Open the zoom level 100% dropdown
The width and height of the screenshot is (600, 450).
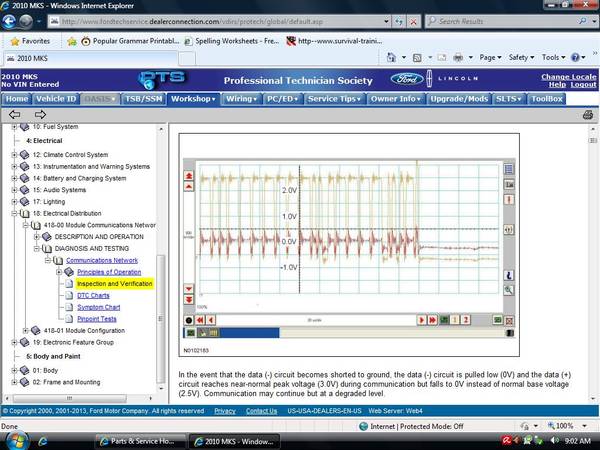(567, 426)
